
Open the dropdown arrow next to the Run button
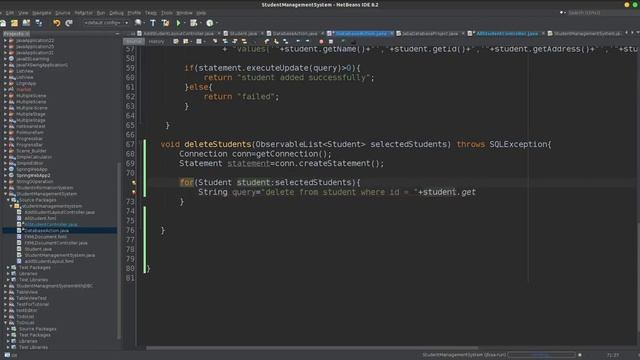(x=184, y=23)
